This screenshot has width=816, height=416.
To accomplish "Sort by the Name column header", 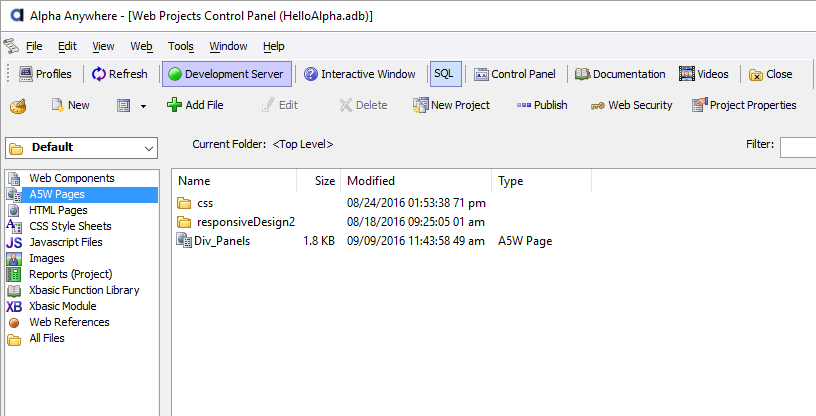I will coord(234,181).
